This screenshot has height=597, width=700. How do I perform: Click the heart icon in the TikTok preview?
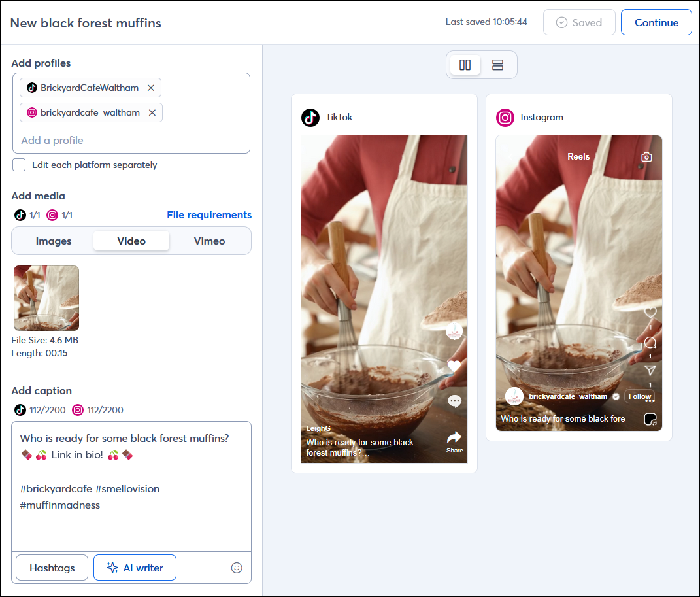tap(454, 366)
